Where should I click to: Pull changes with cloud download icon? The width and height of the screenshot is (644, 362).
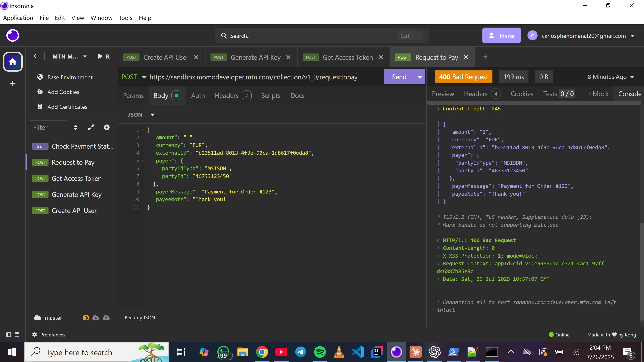pos(96,318)
